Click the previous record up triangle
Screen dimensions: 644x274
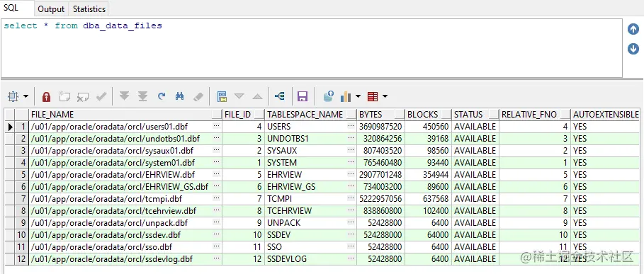point(257,97)
